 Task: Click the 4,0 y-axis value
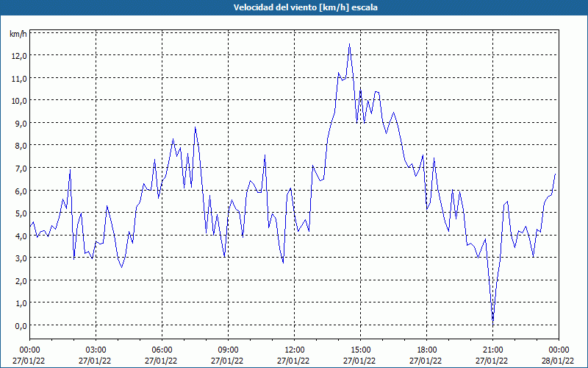click(21, 236)
